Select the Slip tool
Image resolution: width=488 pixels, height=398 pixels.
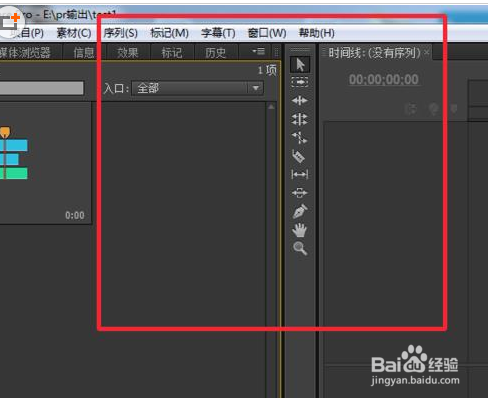[x=300, y=174]
